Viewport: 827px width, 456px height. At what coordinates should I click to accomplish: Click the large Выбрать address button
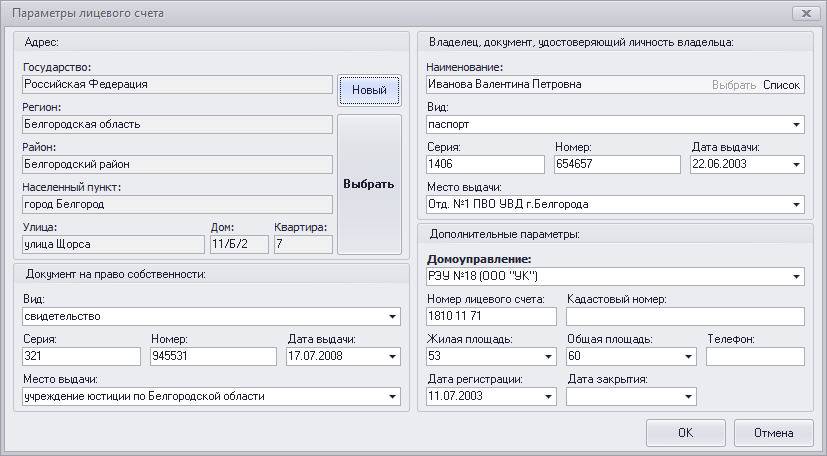tap(369, 185)
